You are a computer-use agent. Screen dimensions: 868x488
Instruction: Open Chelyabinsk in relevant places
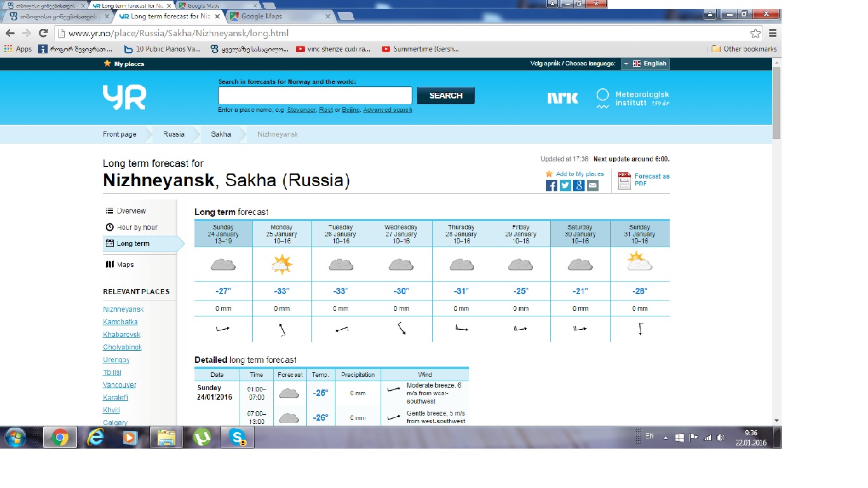coord(122,348)
